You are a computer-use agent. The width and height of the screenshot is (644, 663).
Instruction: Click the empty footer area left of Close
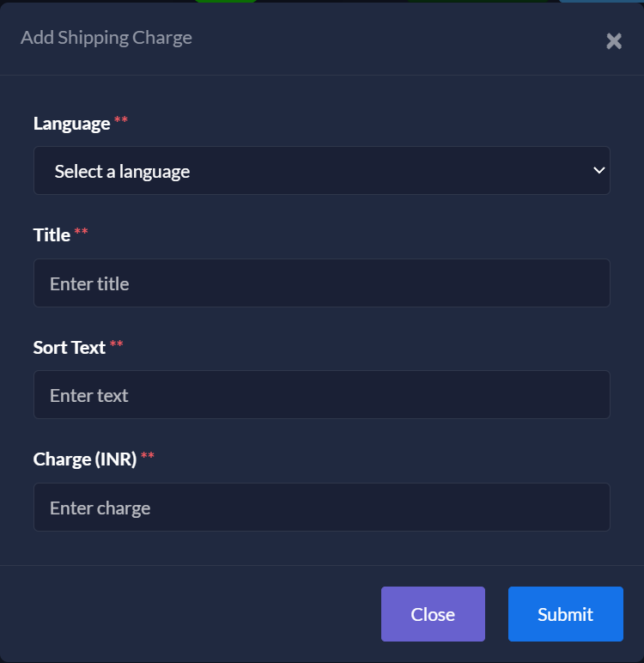click(189, 614)
